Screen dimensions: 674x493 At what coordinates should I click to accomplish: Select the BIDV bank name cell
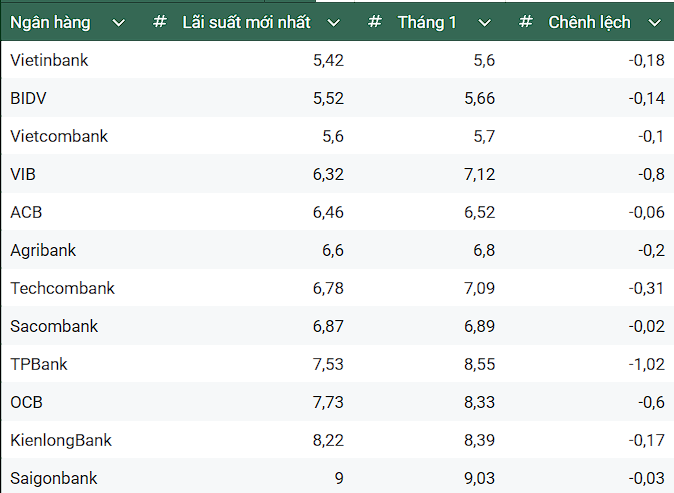coord(29,98)
